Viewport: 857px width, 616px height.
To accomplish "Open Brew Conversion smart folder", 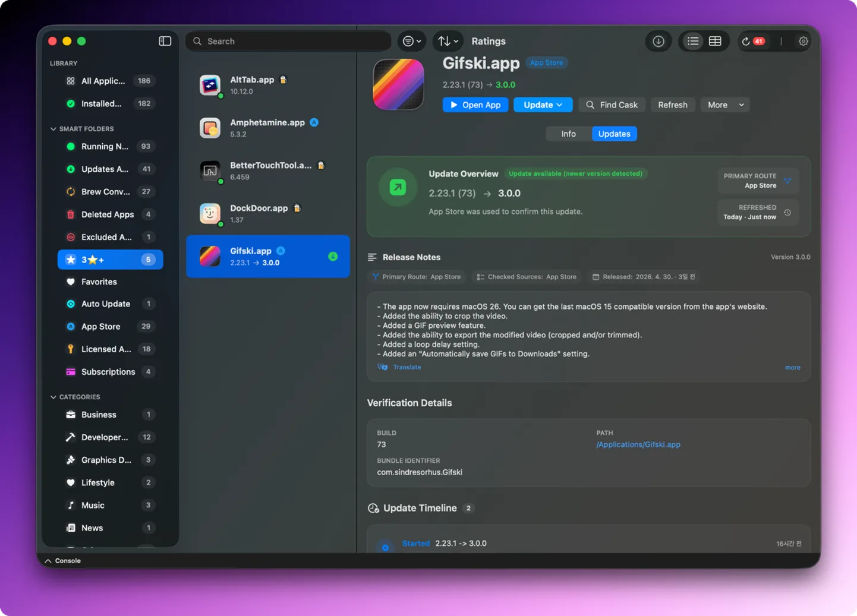I will (x=110, y=191).
